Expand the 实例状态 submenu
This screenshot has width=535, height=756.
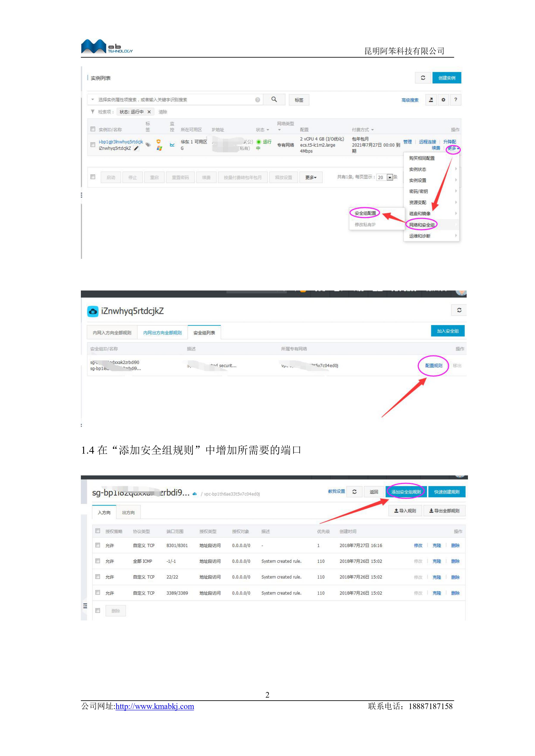(x=431, y=169)
